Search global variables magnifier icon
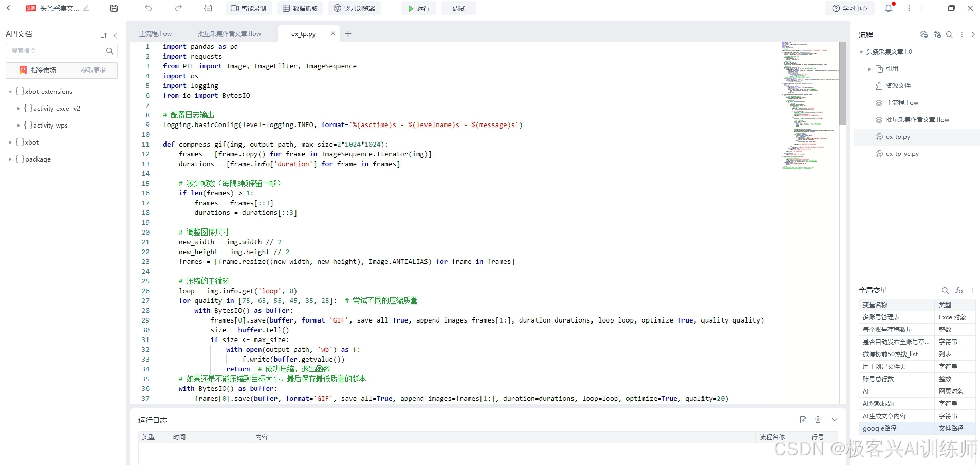The height and width of the screenshot is (465, 980). [x=945, y=290]
